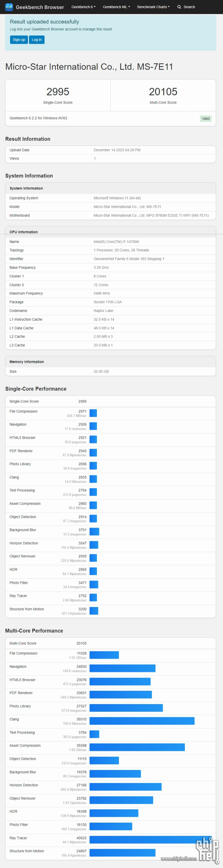Click the multi-core Clang bar with 39310
The height and width of the screenshot is (868, 223).
(142, 721)
